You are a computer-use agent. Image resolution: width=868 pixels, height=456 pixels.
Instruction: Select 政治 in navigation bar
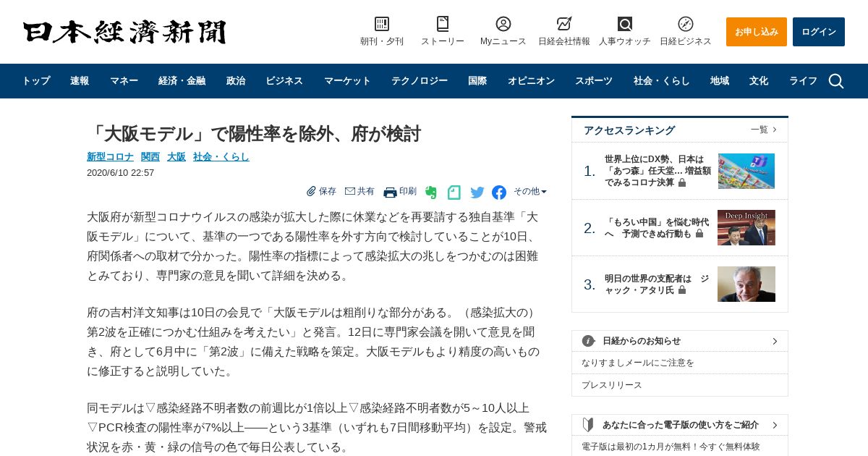pyautogui.click(x=236, y=81)
